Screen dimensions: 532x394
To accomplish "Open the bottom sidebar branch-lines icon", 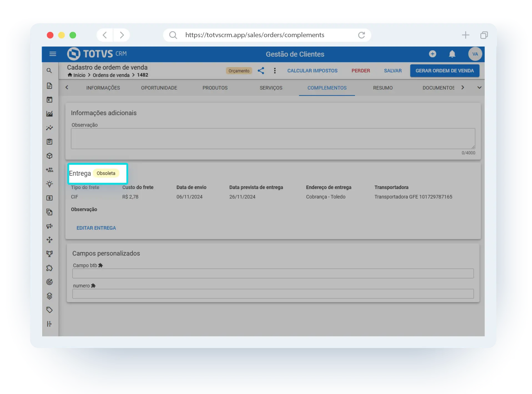I will 49,324.
